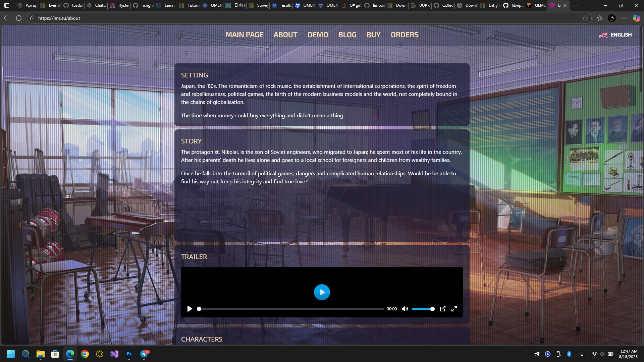This screenshot has height=362, width=644.
Task: Go to the MAIN PAGE menu item
Action: coord(244,35)
